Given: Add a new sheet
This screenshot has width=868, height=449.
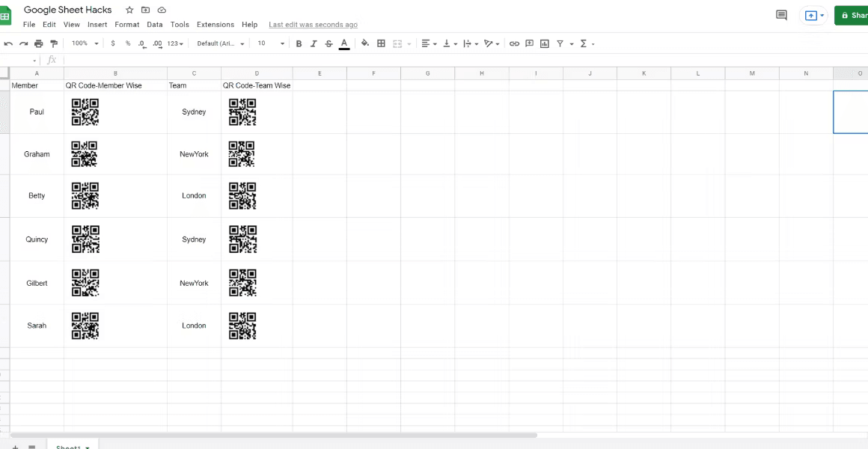Looking at the screenshot, I should point(15,447).
